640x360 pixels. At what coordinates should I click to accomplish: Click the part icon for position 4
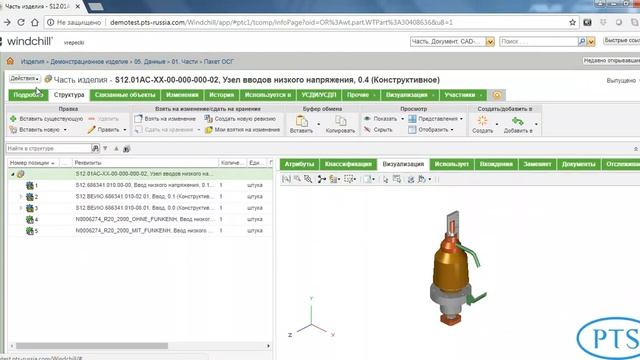[x=29, y=220]
